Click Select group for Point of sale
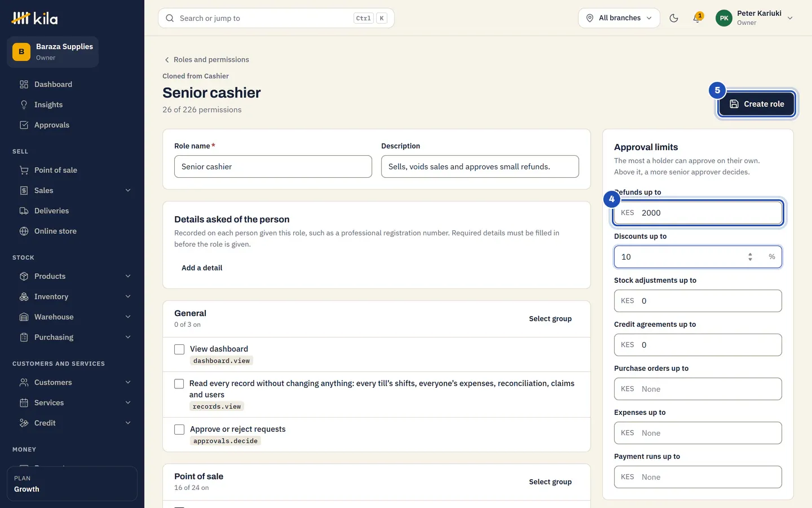 coord(550,482)
